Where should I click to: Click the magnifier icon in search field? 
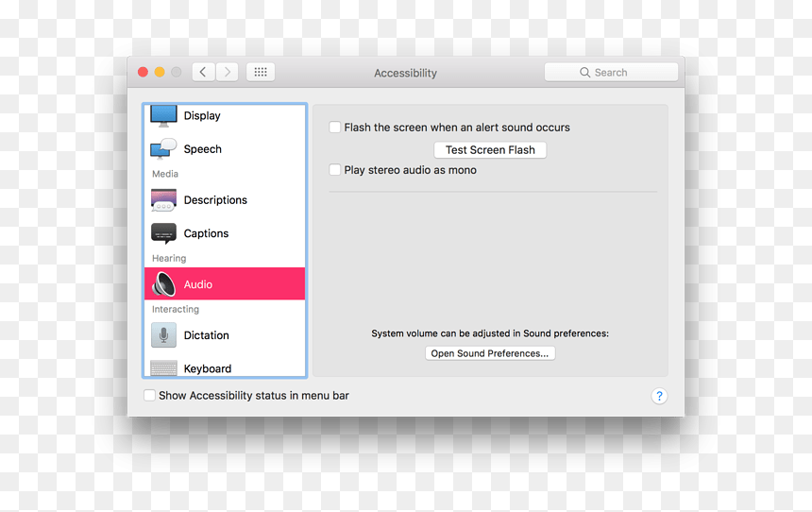584,73
